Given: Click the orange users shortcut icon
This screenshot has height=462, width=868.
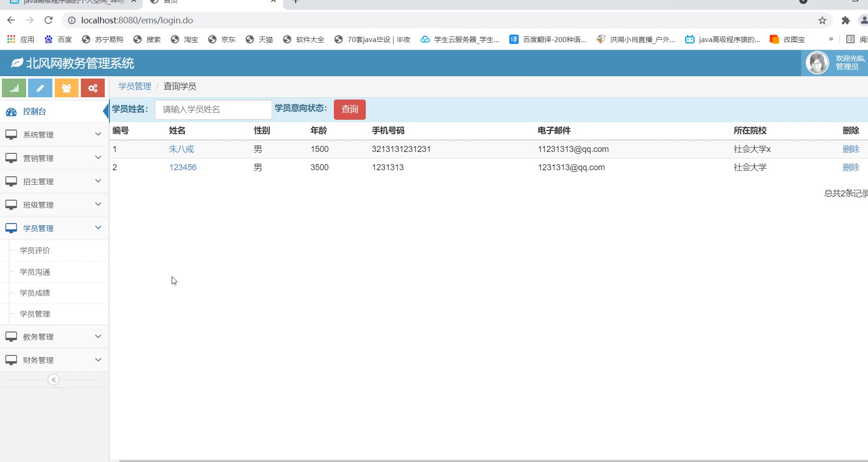Looking at the screenshot, I should pyautogui.click(x=66, y=88).
